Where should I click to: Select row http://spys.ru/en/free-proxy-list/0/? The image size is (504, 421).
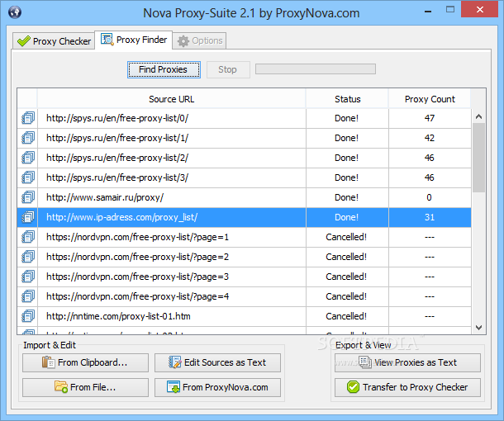pyautogui.click(x=245, y=118)
